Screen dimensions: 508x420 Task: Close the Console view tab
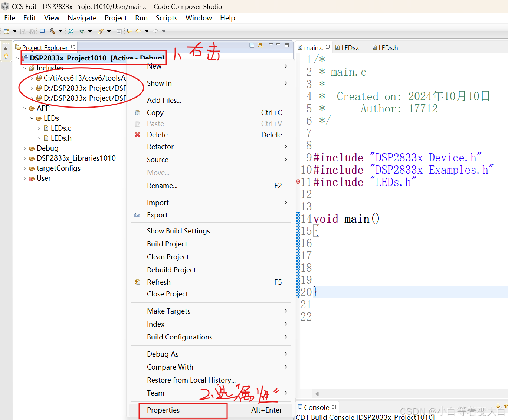pyautogui.click(x=334, y=407)
